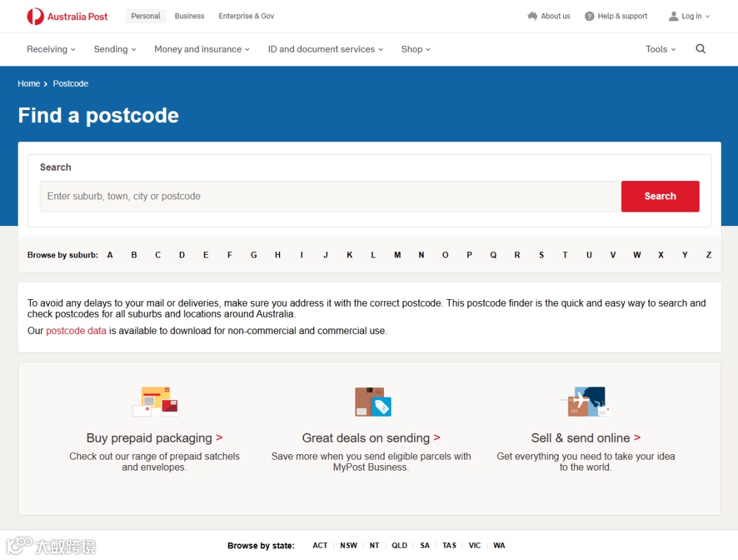The width and height of the screenshot is (738, 560).
Task: Browse postcodes by state ACT
Action: [320, 546]
